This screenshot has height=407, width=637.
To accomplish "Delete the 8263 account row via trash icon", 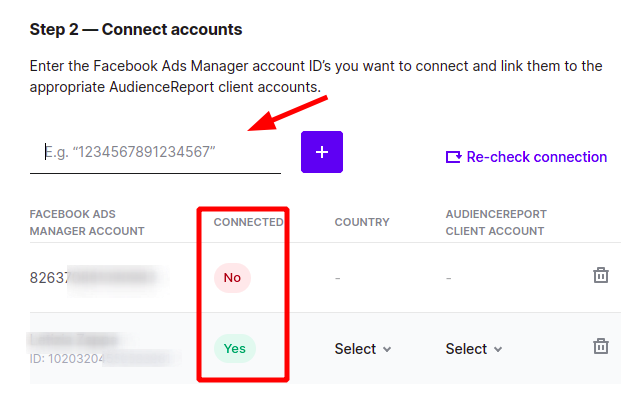I will [x=601, y=275].
